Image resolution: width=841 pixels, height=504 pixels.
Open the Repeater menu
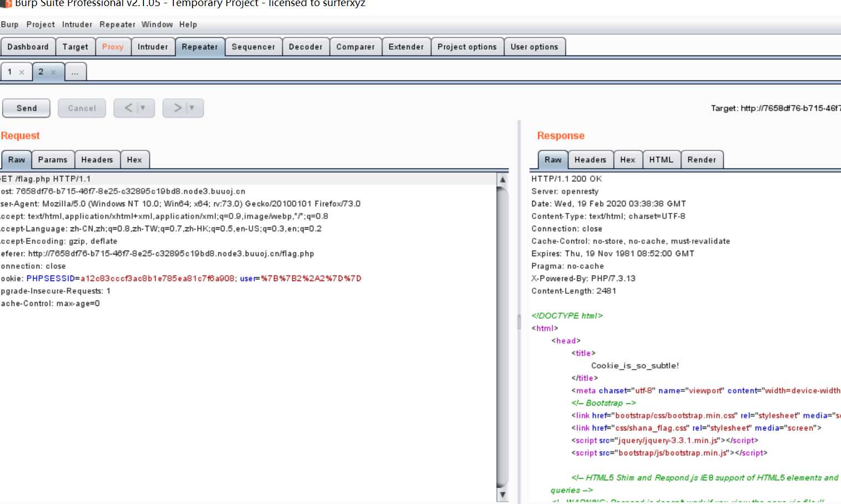coord(117,24)
